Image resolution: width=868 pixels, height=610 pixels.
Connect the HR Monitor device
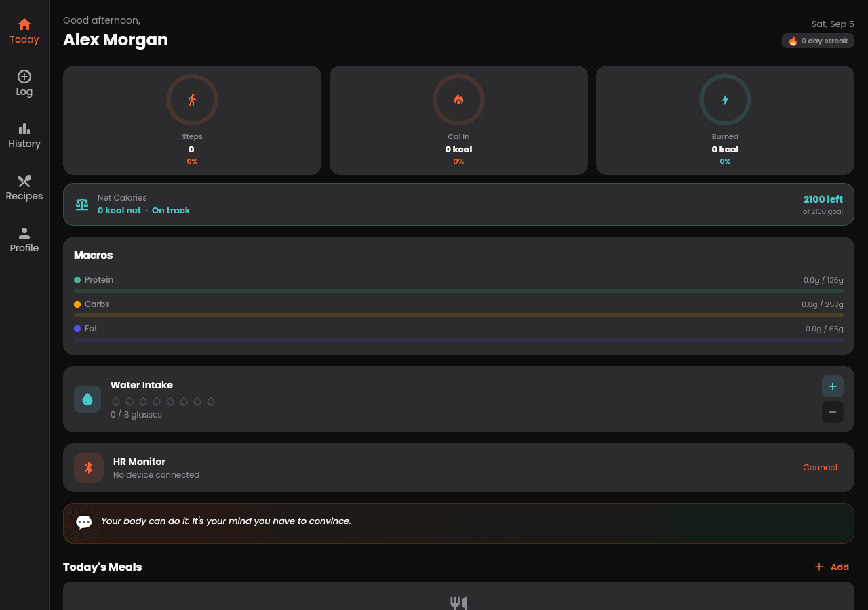click(x=821, y=468)
